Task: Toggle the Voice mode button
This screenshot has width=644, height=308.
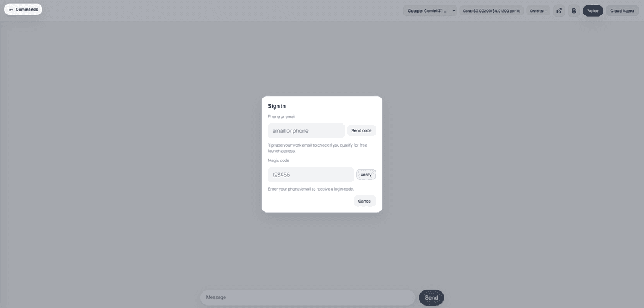Action: click(x=593, y=11)
